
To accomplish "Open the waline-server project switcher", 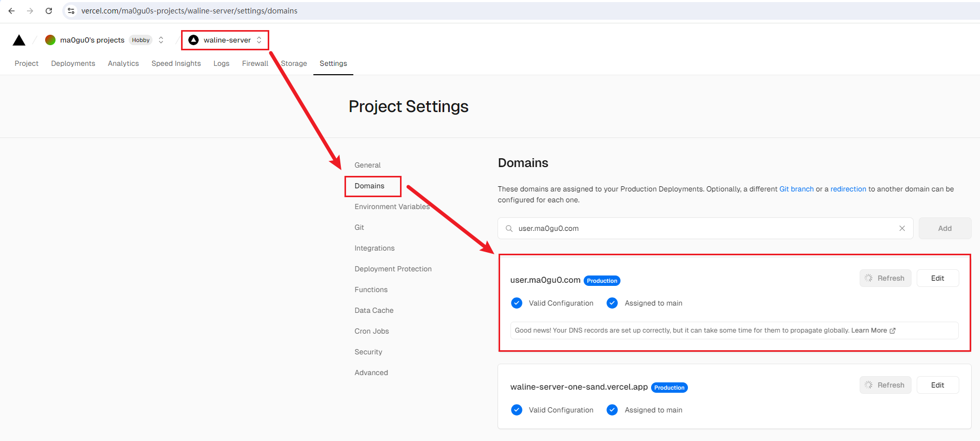I will click(x=259, y=40).
